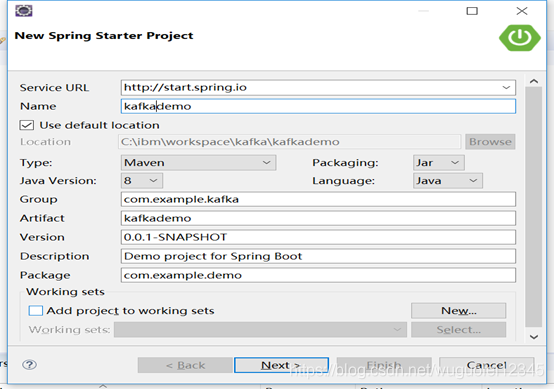Open the Packaging Jar dropdown

(x=438, y=163)
